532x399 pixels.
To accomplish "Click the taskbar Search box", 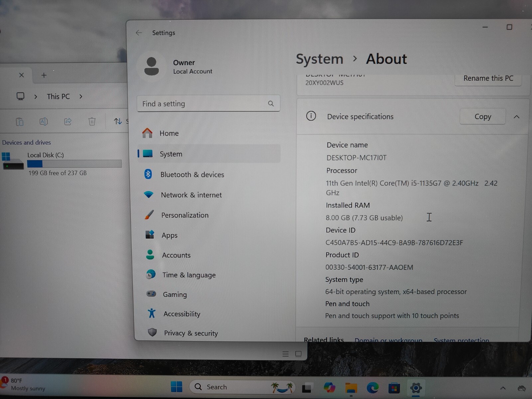I will (242, 387).
